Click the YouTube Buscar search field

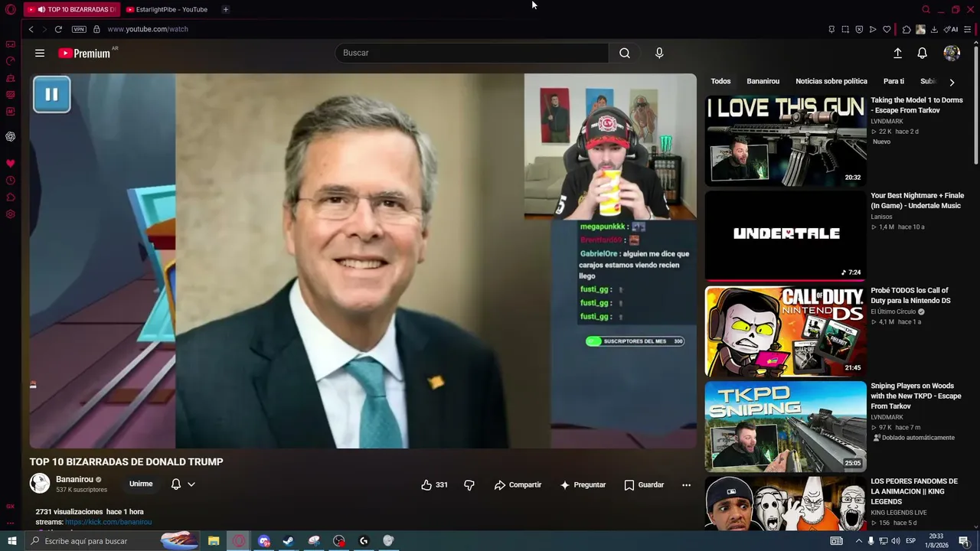[x=472, y=53]
